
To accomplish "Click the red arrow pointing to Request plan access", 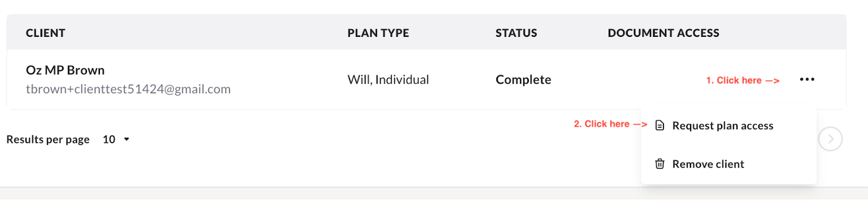I will coord(641,124).
